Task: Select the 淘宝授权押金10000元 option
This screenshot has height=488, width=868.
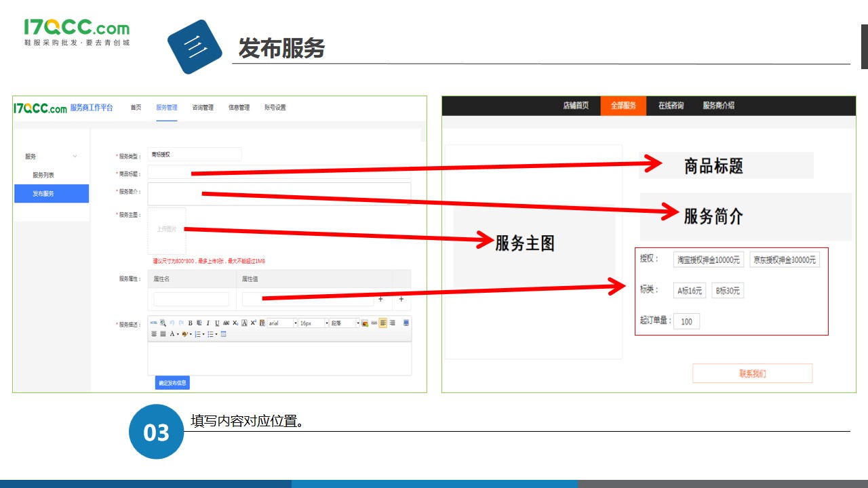Action: (709, 260)
